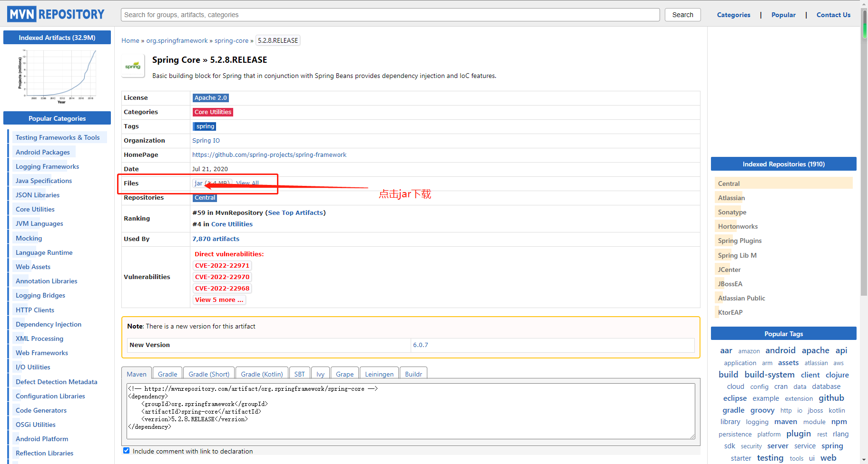Viewport: 868px width, 464px height.
Task: Open new version 6.0.7 link
Action: tap(420, 345)
